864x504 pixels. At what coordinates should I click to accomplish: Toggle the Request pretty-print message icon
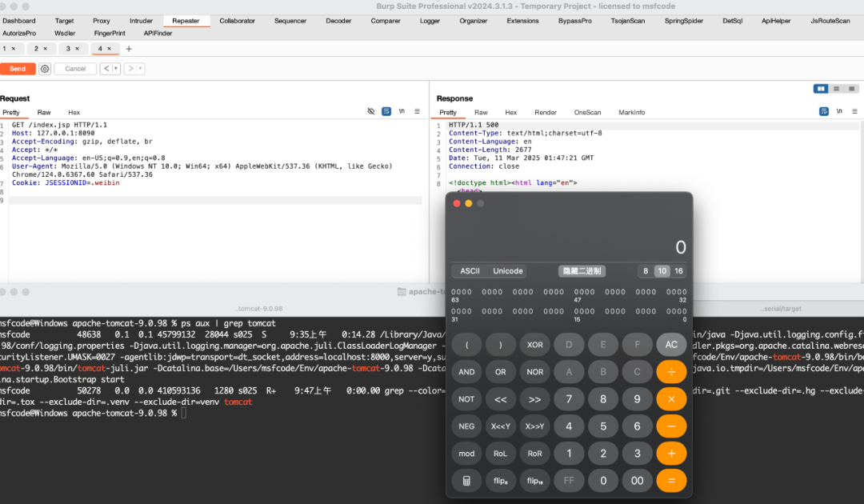click(x=386, y=111)
